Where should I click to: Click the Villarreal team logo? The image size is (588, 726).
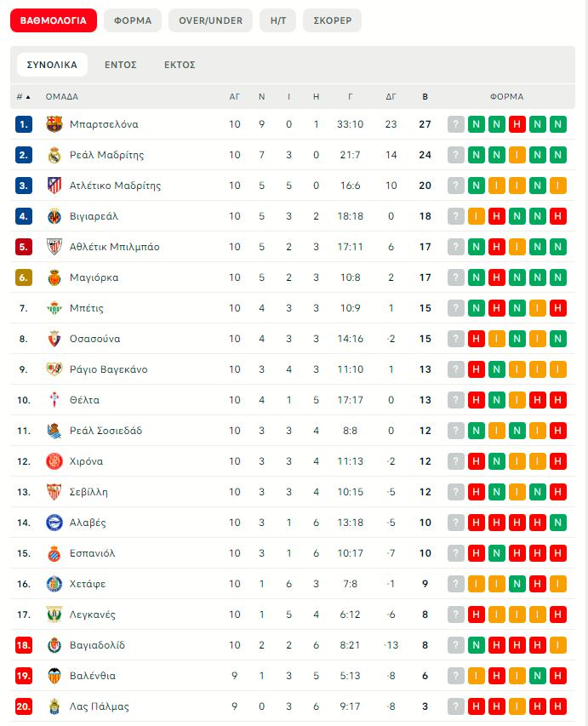coord(54,216)
